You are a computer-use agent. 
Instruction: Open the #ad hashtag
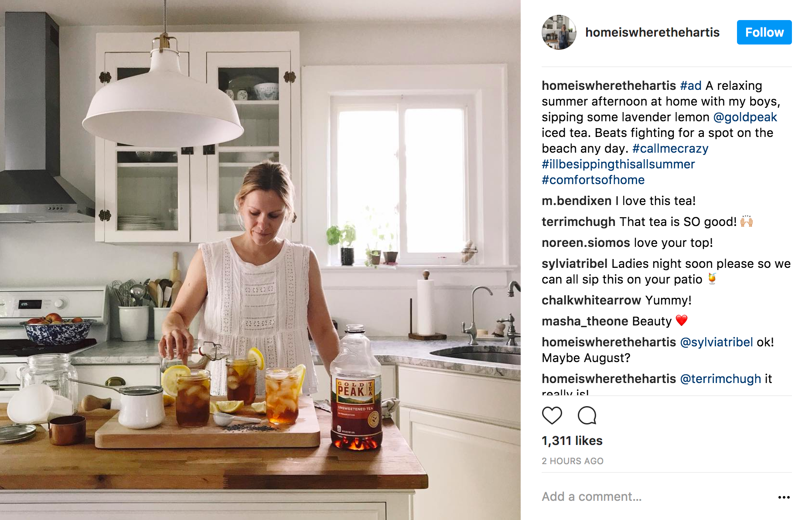point(691,86)
